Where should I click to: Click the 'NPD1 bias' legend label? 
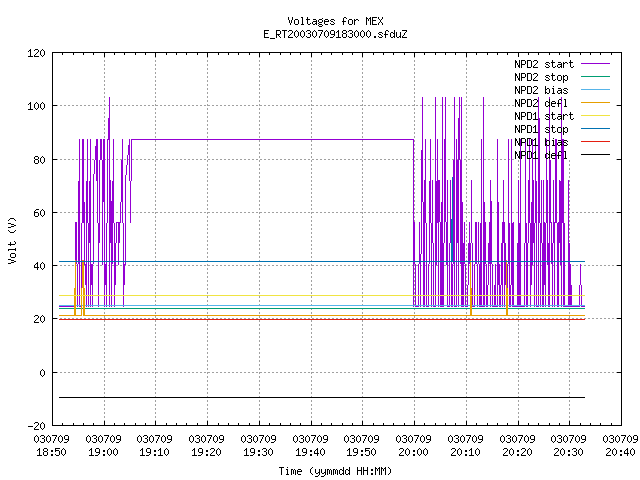pos(541,142)
